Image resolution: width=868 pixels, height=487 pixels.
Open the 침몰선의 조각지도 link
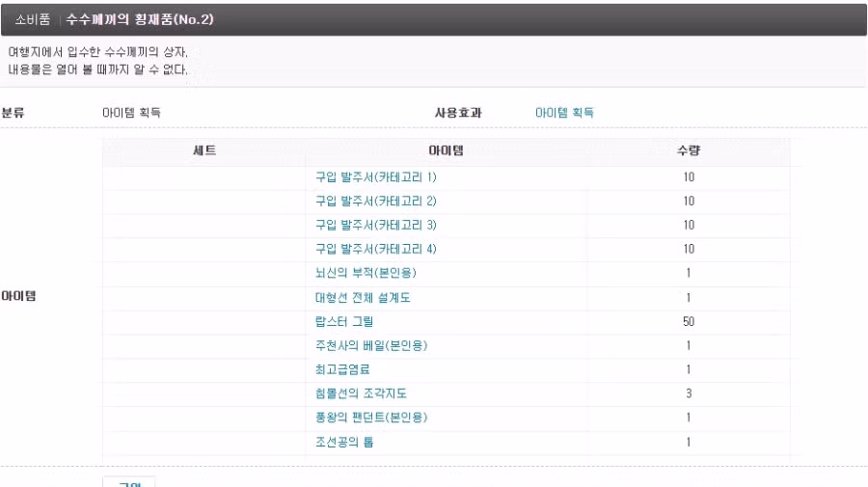coord(362,393)
